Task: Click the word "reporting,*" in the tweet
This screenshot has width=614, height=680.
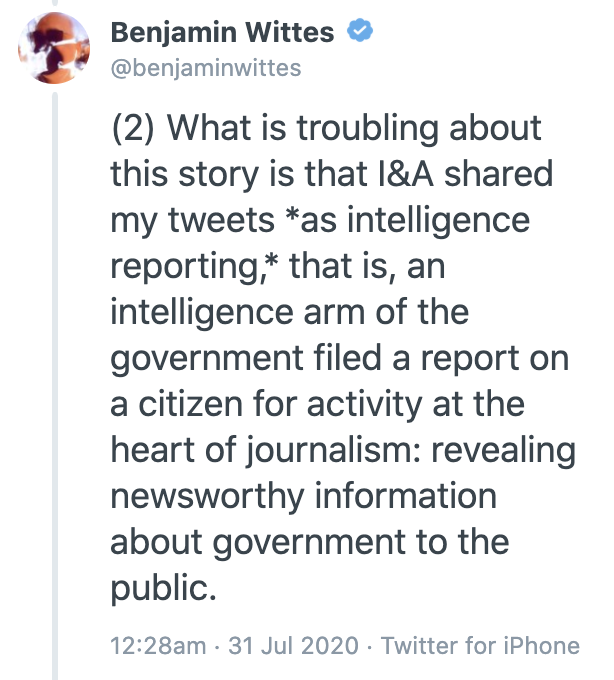Action: pos(194,267)
